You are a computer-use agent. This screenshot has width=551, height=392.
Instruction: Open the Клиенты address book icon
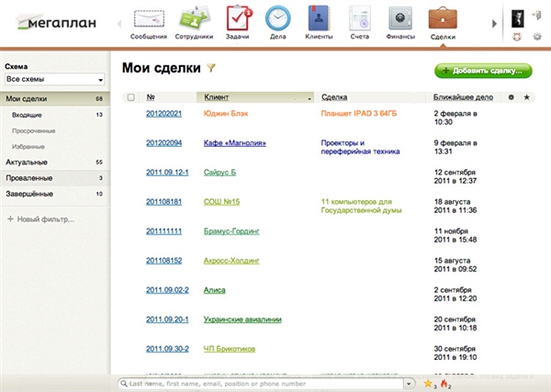(x=319, y=18)
